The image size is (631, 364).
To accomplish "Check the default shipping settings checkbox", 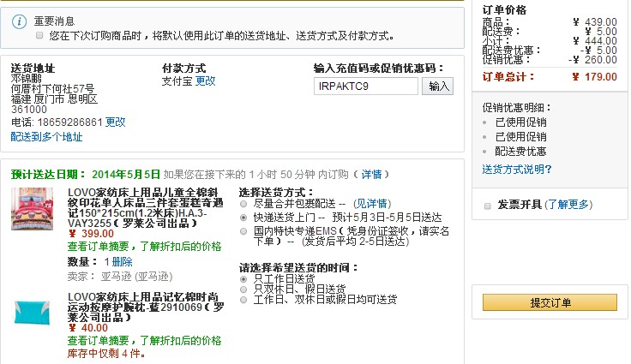I will click(39, 36).
